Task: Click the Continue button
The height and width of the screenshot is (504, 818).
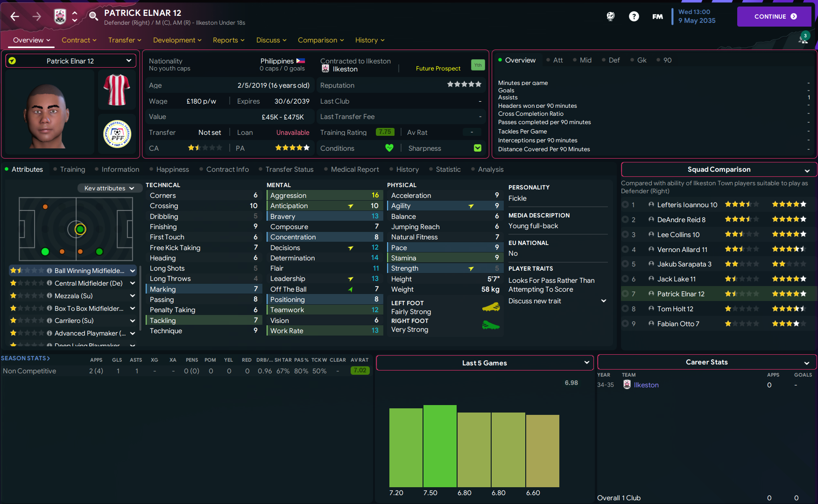Action: pos(775,16)
